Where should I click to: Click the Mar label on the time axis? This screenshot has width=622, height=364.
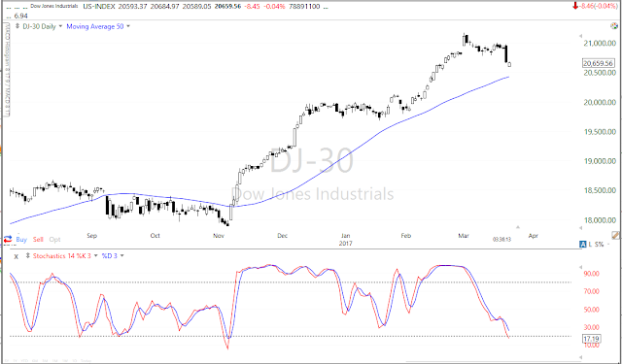464,236
